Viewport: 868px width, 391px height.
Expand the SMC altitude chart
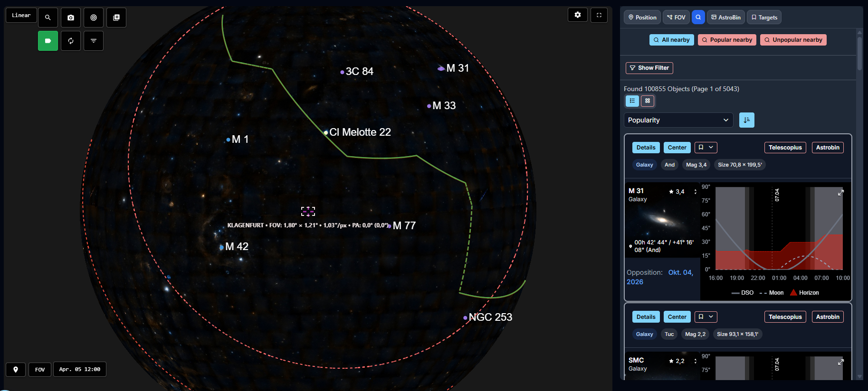(841, 362)
